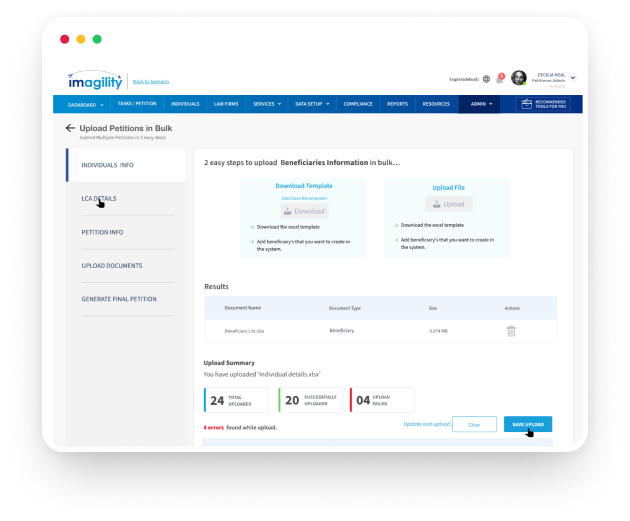Click the Download template button
This screenshot has width=630, height=521.
click(304, 211)
